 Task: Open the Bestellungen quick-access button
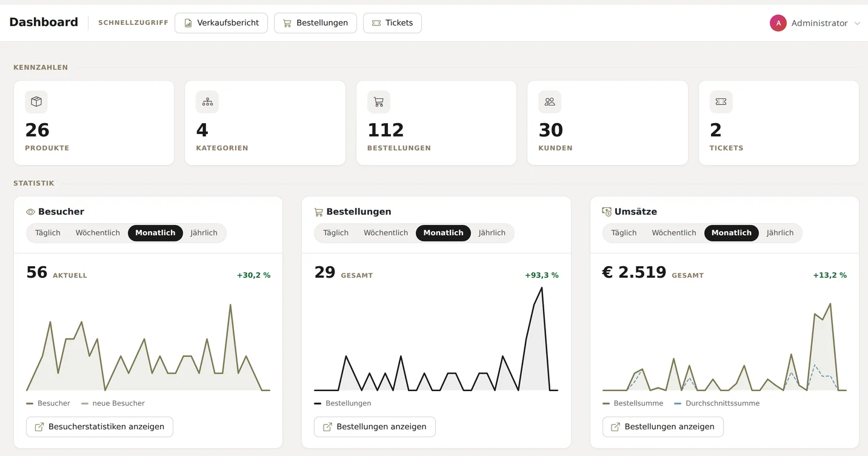[x=315, y=23]
